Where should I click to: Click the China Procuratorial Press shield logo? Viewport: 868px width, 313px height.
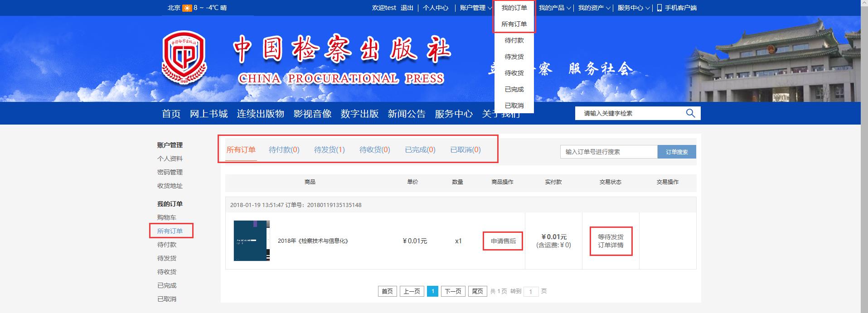184,57
